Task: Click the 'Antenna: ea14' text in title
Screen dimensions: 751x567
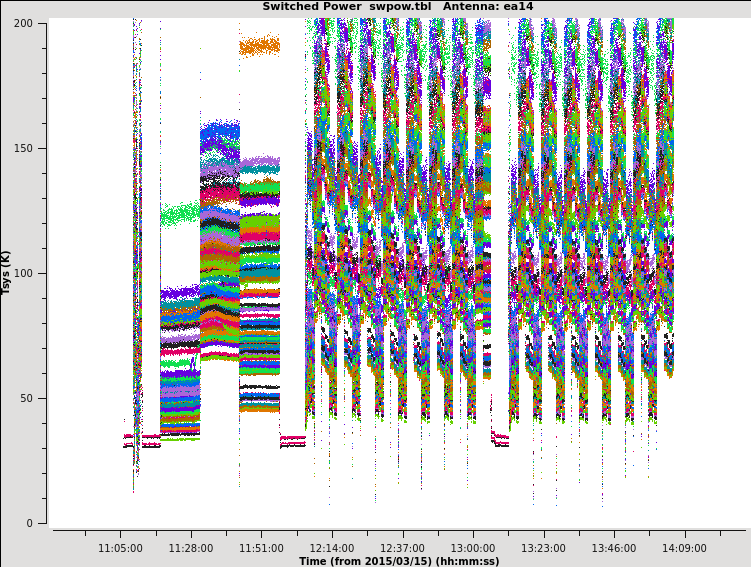Action: tap(490, 7)
